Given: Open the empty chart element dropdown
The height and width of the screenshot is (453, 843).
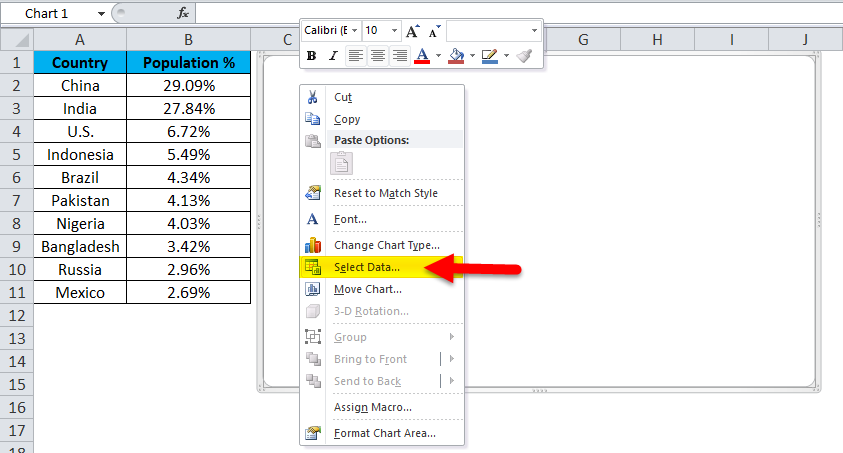Looking at the screenshot, I should 534,31.
